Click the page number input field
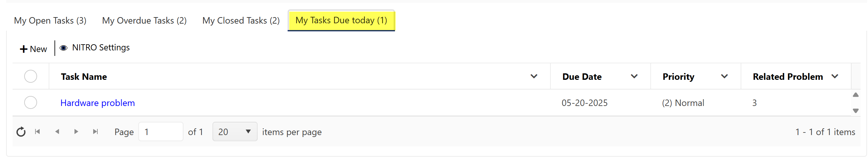Image resolution: width=868 pixels, height=158 pixels. click(160, 132)
